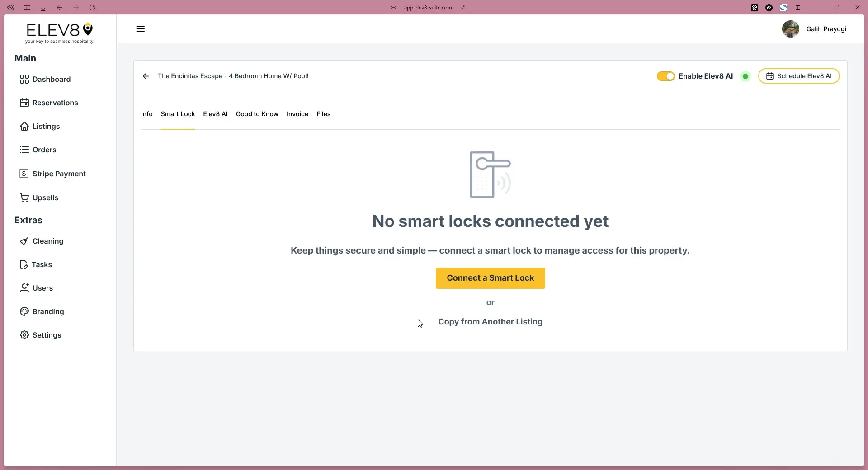Open Branding via the palette icon
The height and width of the screenshot is (470, 868).
[24, 311]
